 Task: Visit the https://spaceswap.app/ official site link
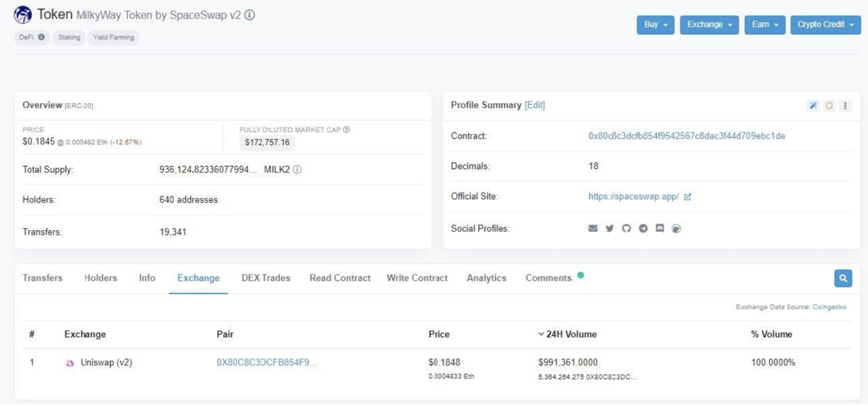[633, 196]
